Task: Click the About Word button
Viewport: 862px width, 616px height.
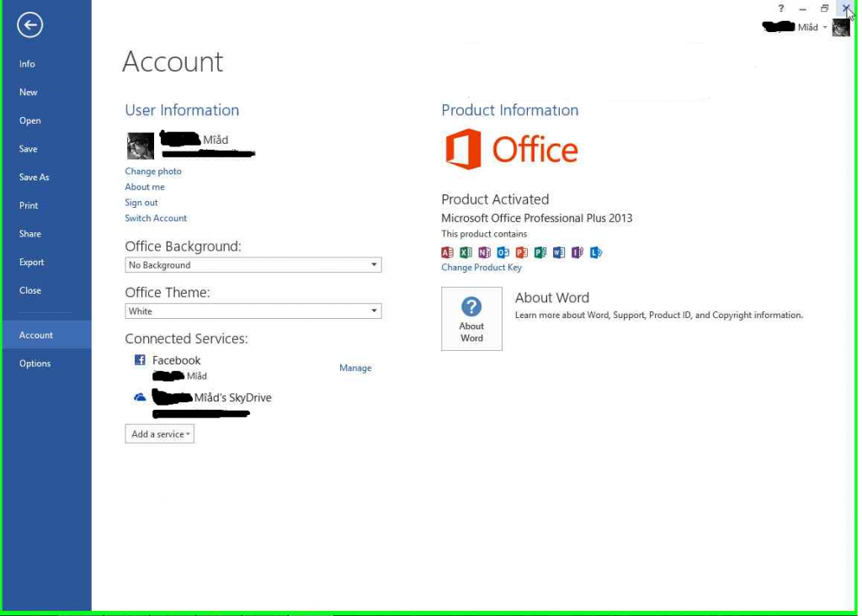Action: [471, 319]
